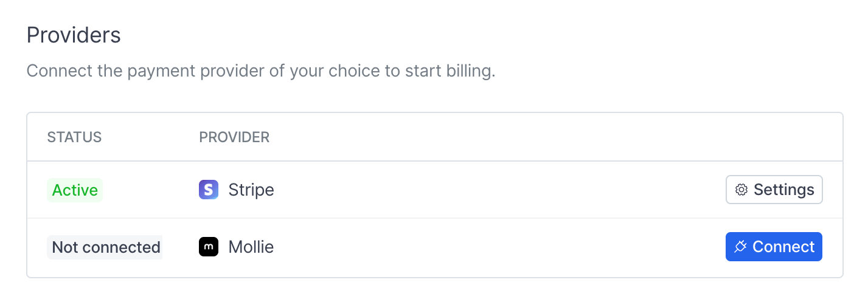
Task: Click the Providers section heading
Action: point(74,35)
